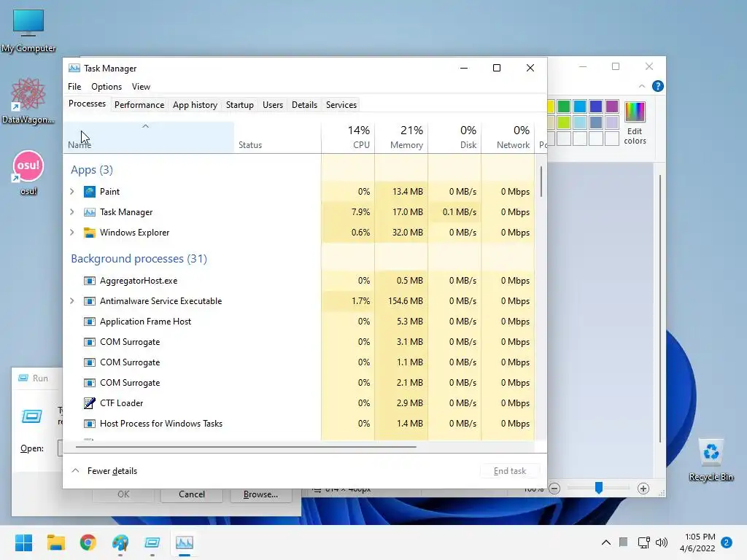
Task: Sort by the Disk column header
Action: pyautogui.click(x=454, y=137)
